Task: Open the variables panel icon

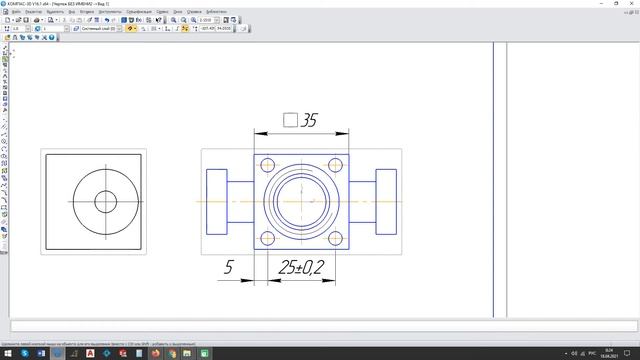Action: [139, 20]
